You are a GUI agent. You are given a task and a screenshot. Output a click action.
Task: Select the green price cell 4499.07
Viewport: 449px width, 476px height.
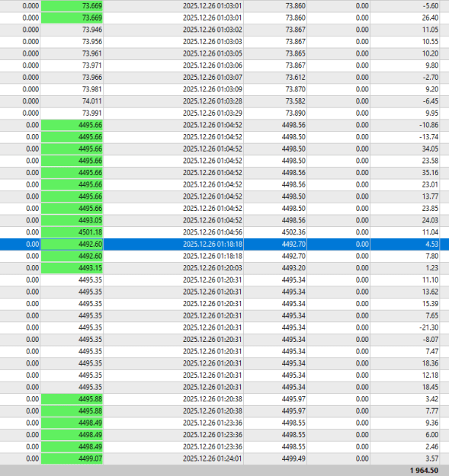[72, 458]
